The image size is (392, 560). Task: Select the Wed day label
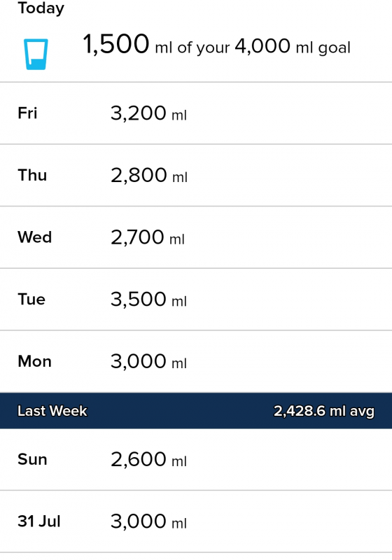35,237
